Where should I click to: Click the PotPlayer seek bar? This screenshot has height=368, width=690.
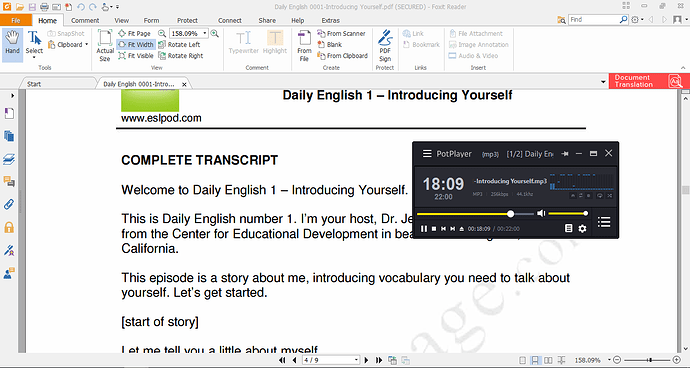point(475,214)
